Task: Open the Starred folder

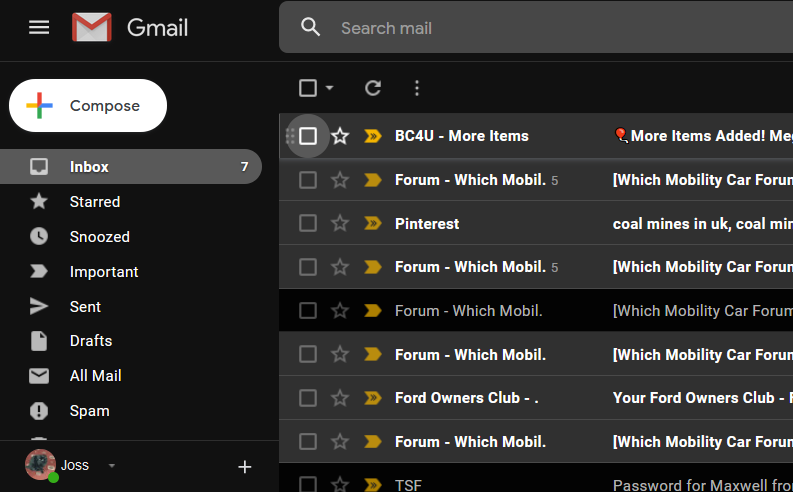Action: pyautogui.click(x=95, y=202)
